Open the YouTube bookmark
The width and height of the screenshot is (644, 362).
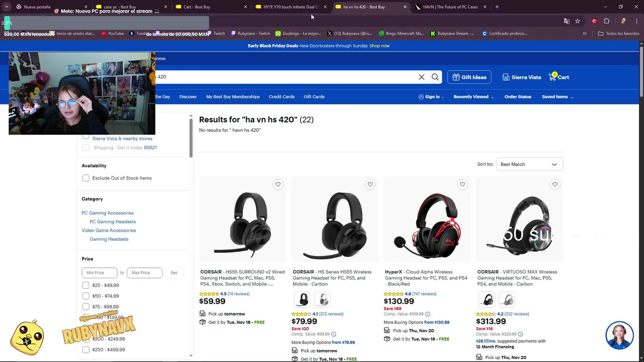pos(113,34)
